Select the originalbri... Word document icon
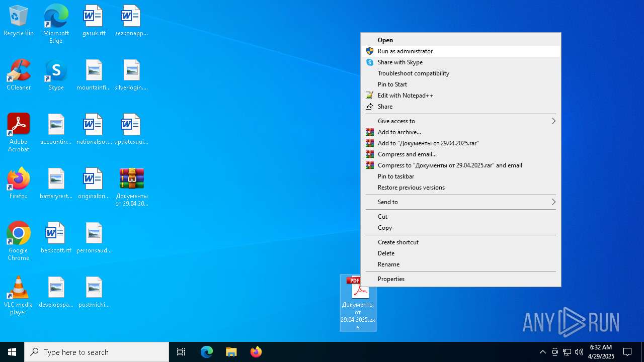The height and width of the screenshot is (362, 644). [94, 184]
